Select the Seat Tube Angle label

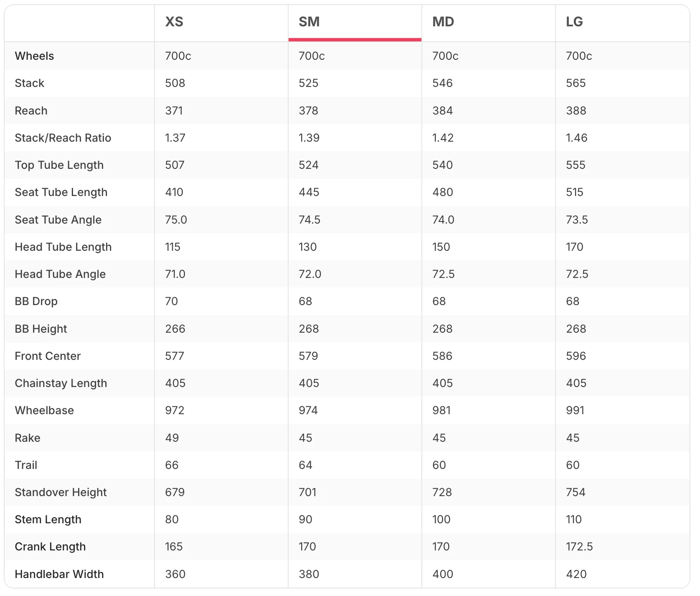(x=58, y=220)
